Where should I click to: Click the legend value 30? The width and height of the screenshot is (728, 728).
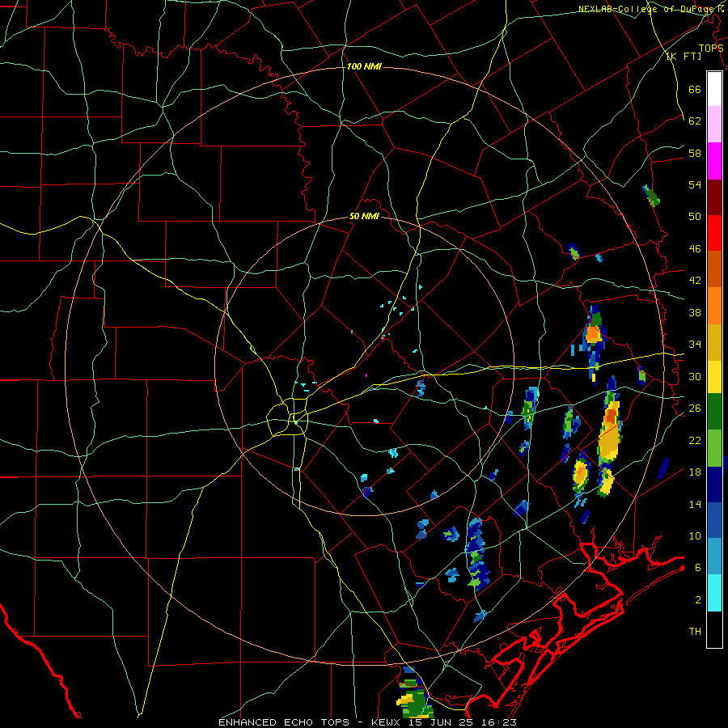pos(695,376)
